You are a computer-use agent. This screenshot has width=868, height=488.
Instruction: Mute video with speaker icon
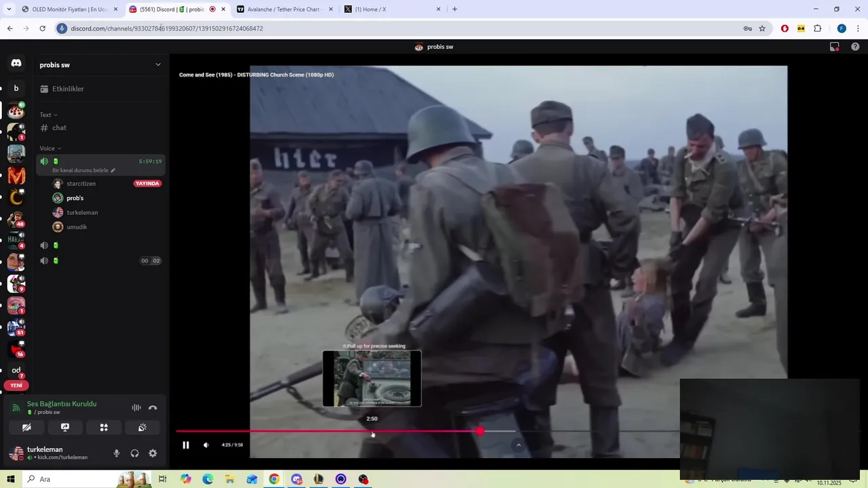pyautogui.click(x=206, y=445)
